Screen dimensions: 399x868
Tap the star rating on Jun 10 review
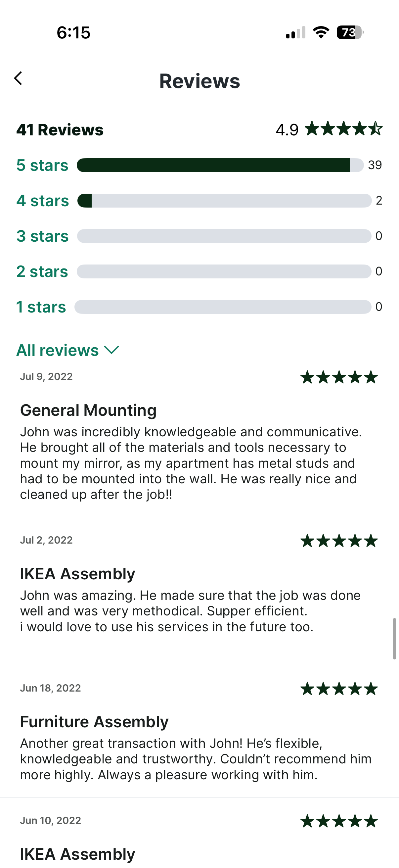pos(339,821)
